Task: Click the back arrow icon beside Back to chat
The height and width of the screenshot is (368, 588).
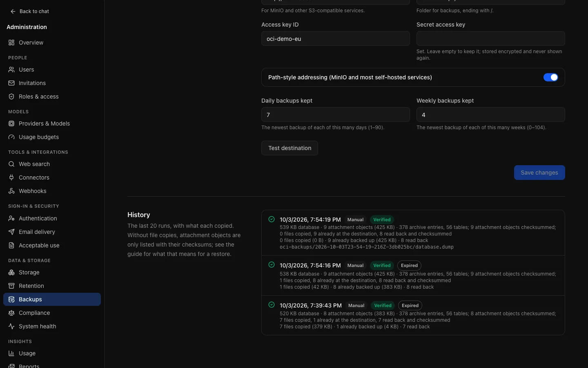Action: coord(13,11)
